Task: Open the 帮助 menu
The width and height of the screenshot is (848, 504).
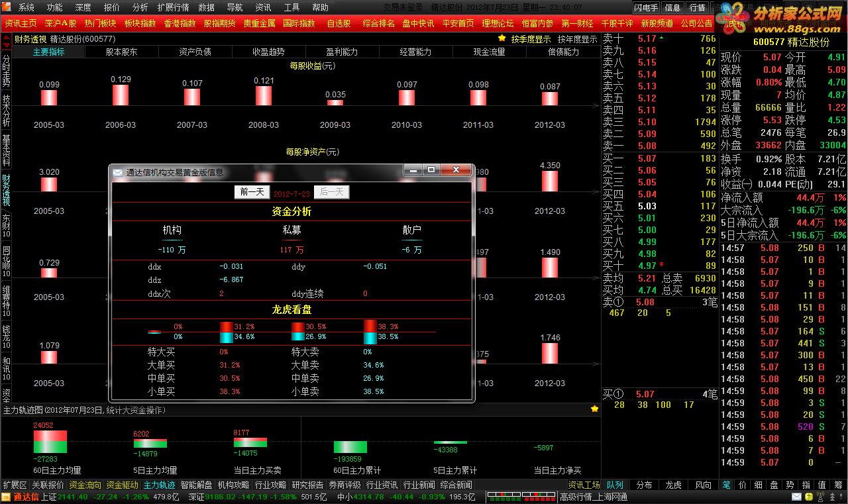Action: [320, 8]
